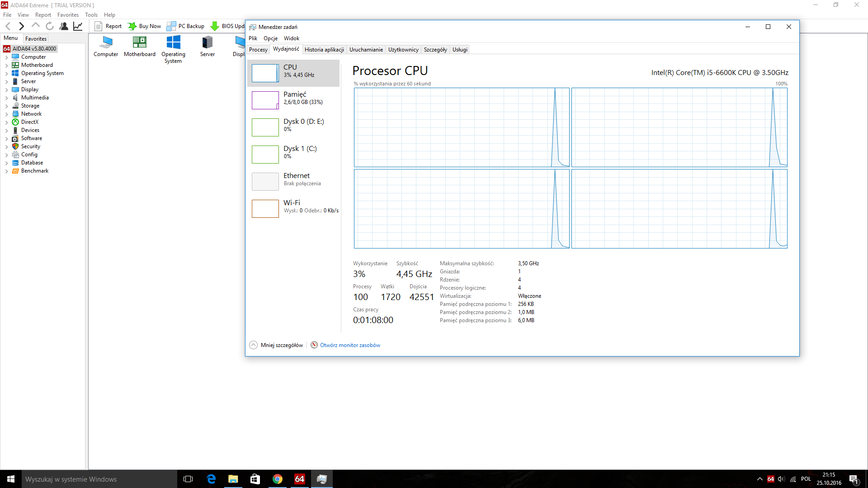Open the Otwórz monitor zasobów link
This screenshot has height=488, width=868.
tap(350, 345)
